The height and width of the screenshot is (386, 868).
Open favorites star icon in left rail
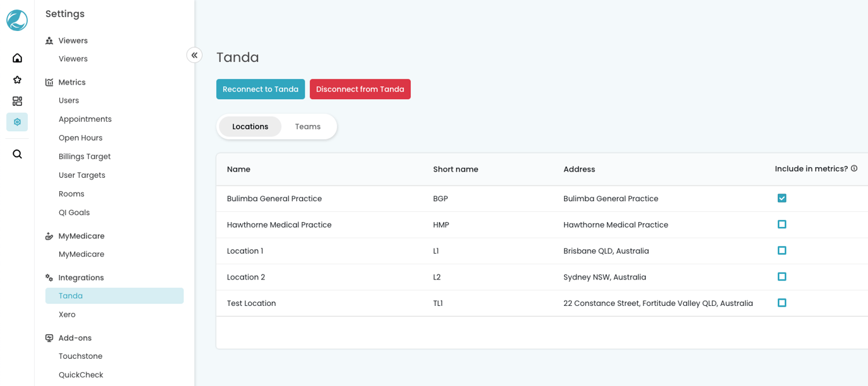[x=17, y=79]
